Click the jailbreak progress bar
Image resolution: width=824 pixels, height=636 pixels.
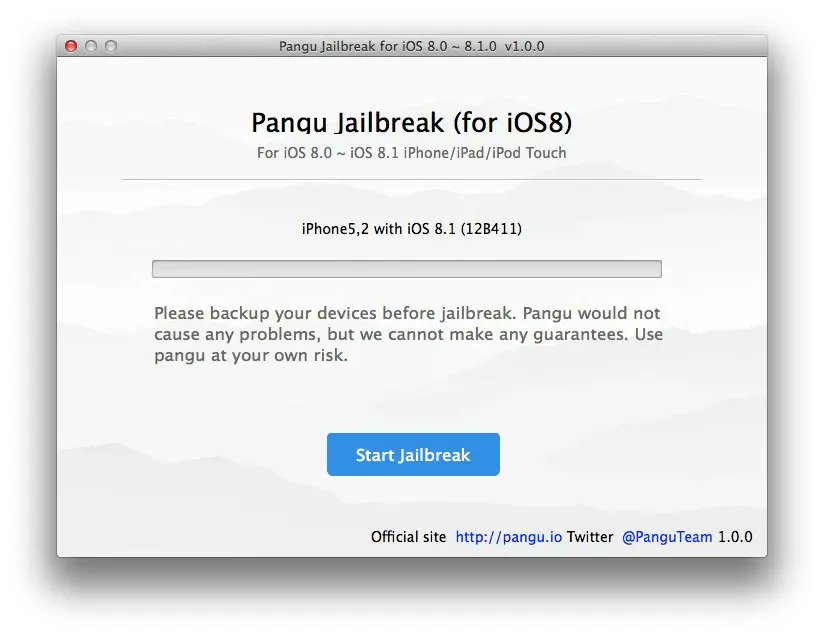click(407, 269)
